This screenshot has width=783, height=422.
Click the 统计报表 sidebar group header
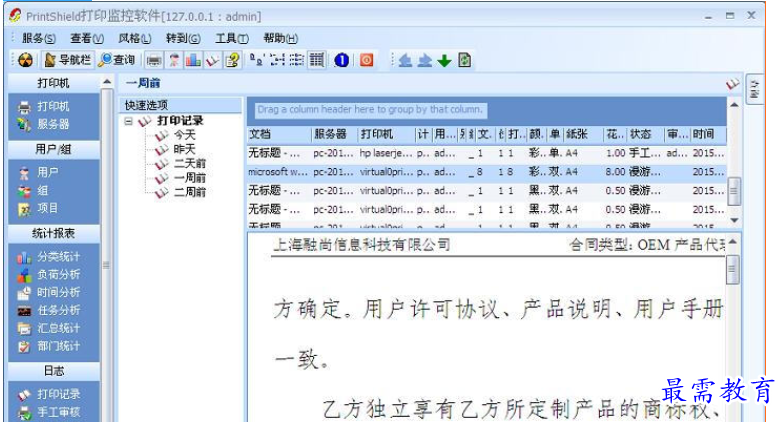[x=53, y=233]
